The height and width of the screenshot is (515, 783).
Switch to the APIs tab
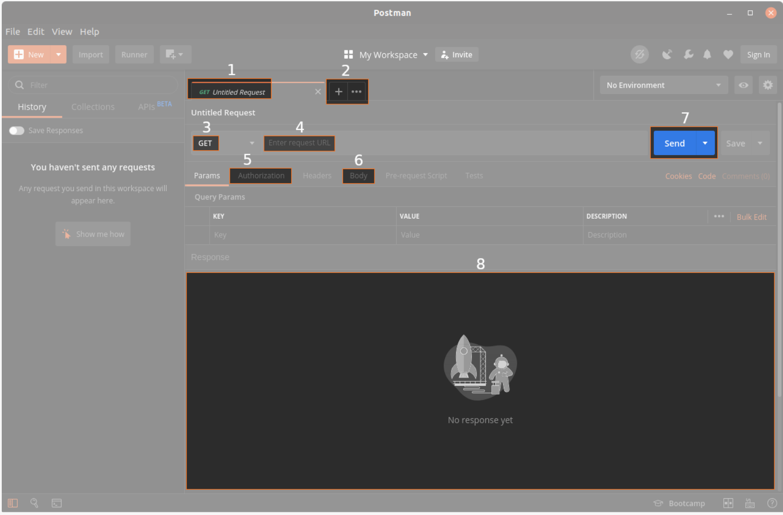146,107
